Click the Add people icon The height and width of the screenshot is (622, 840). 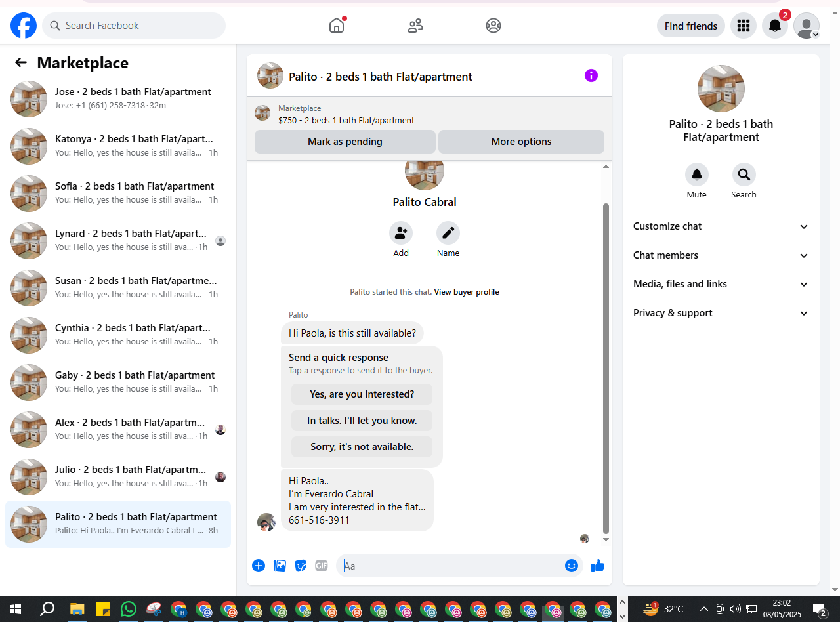point(401,233)
